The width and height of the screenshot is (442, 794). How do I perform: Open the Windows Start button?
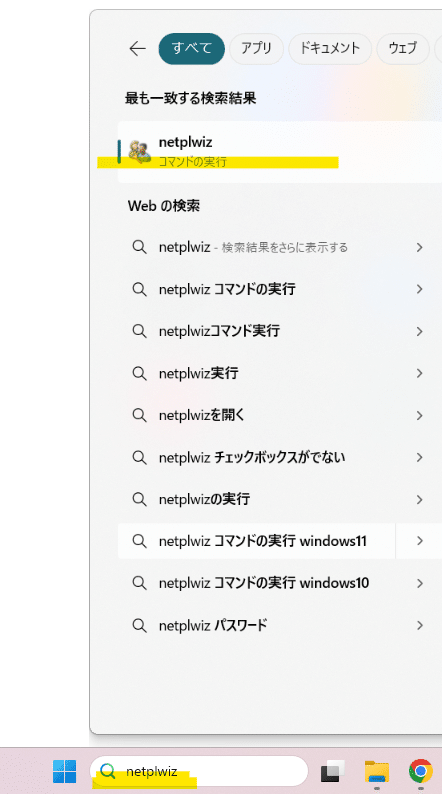tap(65, 771)
